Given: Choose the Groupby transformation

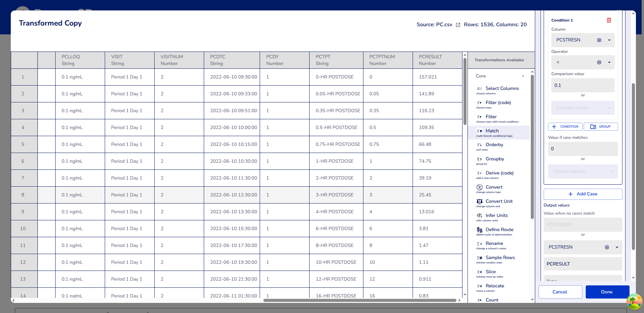Looking at the screenshot, I should click(494, 159).
